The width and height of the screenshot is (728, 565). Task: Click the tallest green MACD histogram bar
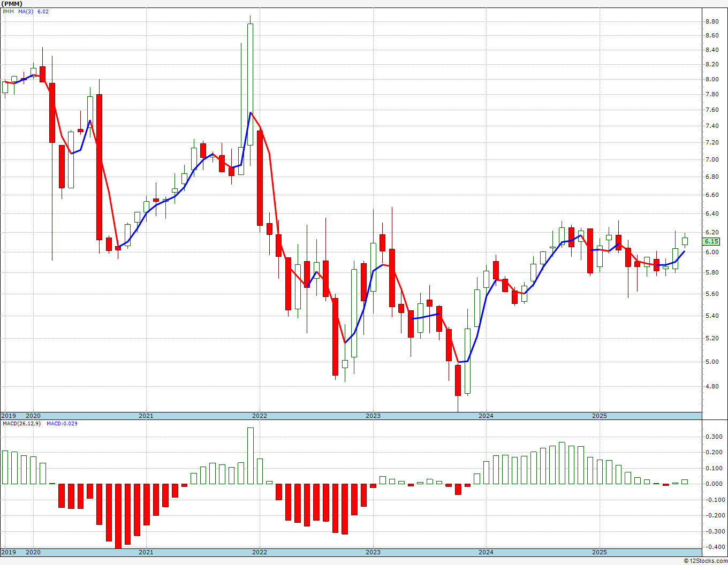(250, 456)
